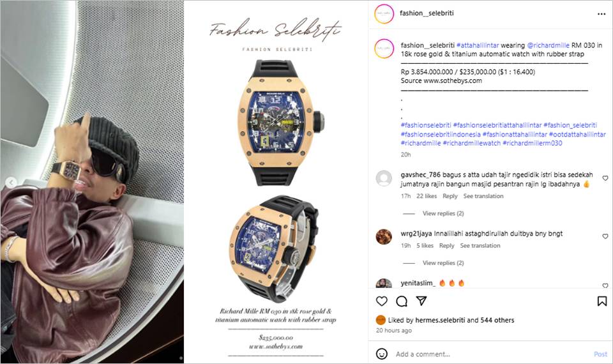Like gavshec_786's comment heart
Image resolution: width=613 pixels, height=364 pixels.
605,178
